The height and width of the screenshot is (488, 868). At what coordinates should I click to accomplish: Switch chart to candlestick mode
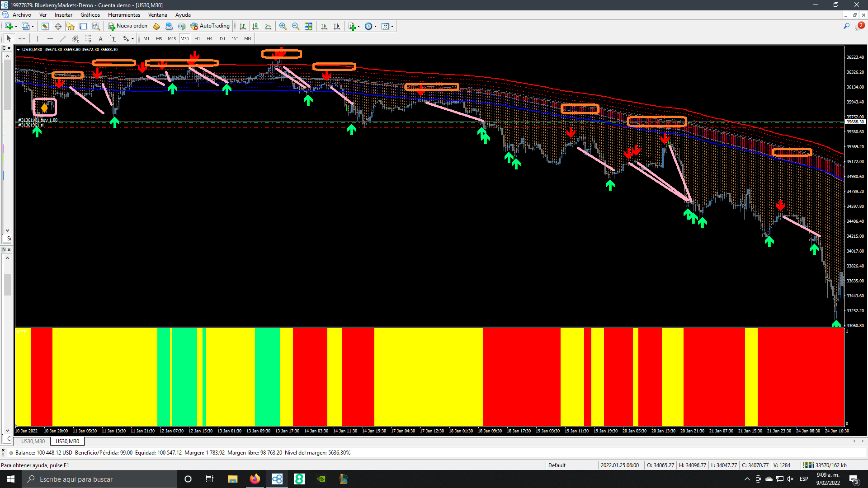tap(255, 26)
